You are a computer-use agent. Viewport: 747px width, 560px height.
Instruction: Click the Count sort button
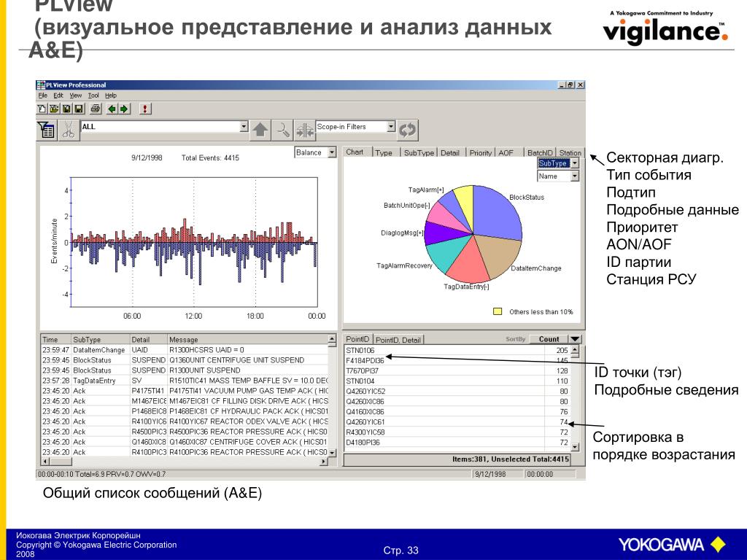pos(549,339)
